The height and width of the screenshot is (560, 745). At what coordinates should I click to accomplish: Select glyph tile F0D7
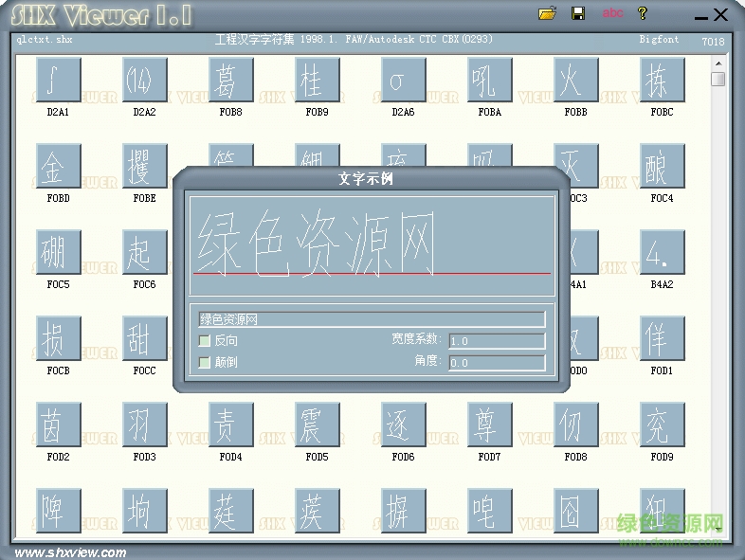click(490, 425)
